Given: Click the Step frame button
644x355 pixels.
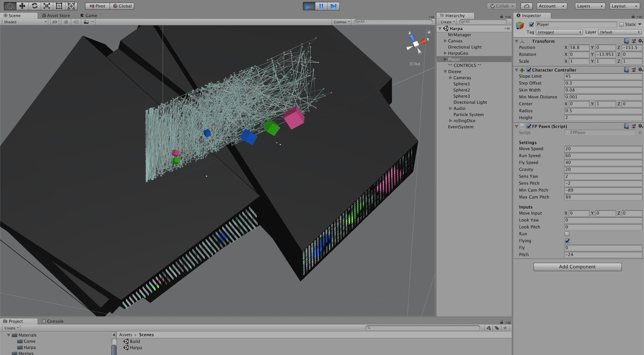Looking at the screenshot, I should click(333, 6).
